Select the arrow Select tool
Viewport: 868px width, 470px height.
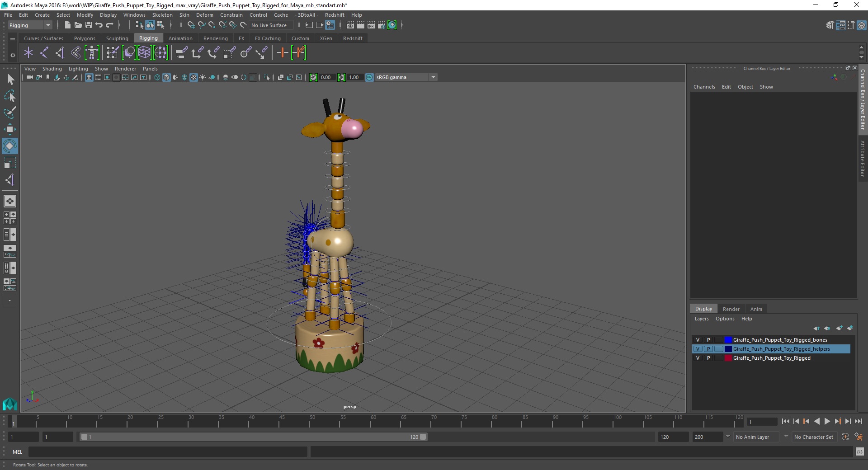(x=10, y=80)
